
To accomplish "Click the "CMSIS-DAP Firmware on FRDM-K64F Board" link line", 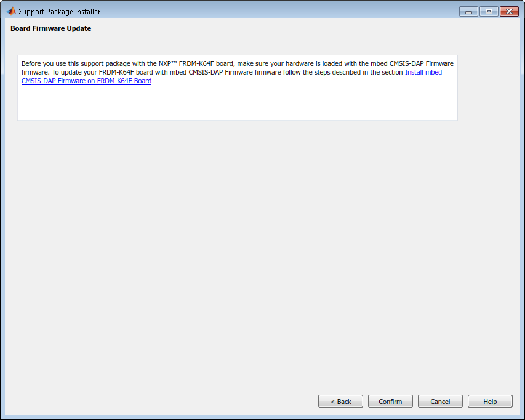I will [x=86, y=81].
